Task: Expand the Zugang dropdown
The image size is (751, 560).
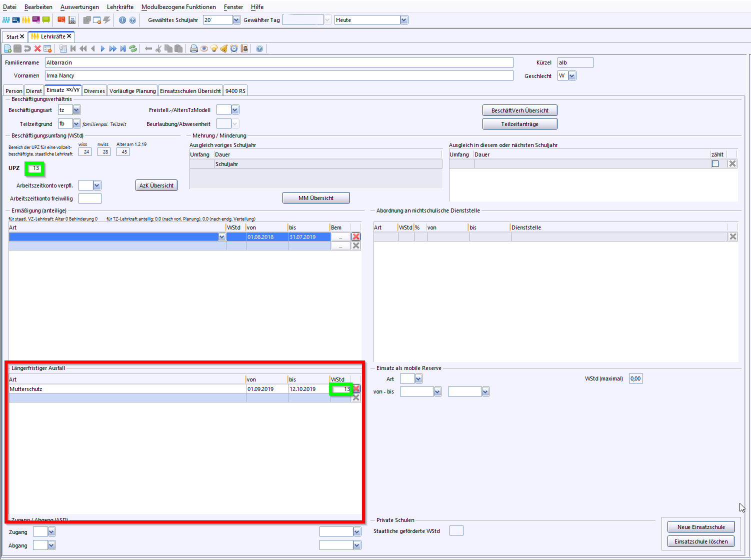Action: pos(51,532)
